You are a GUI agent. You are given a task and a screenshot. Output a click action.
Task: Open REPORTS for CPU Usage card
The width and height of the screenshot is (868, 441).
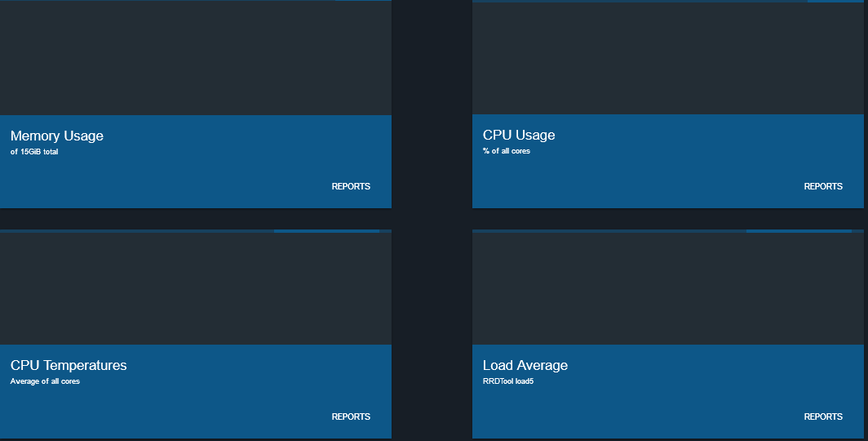pos(823,187)
